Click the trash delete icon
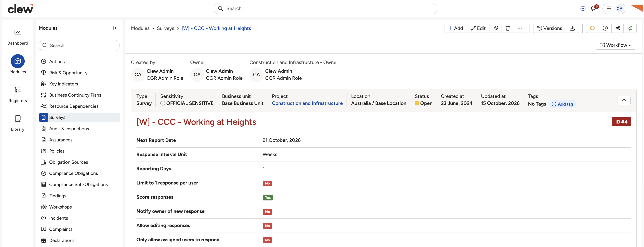 tap(507, 28)
